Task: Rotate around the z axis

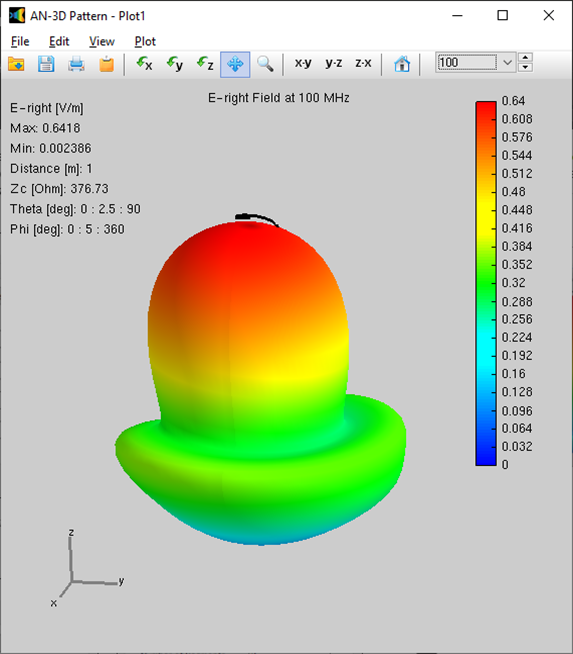Action: click(205, 64)
